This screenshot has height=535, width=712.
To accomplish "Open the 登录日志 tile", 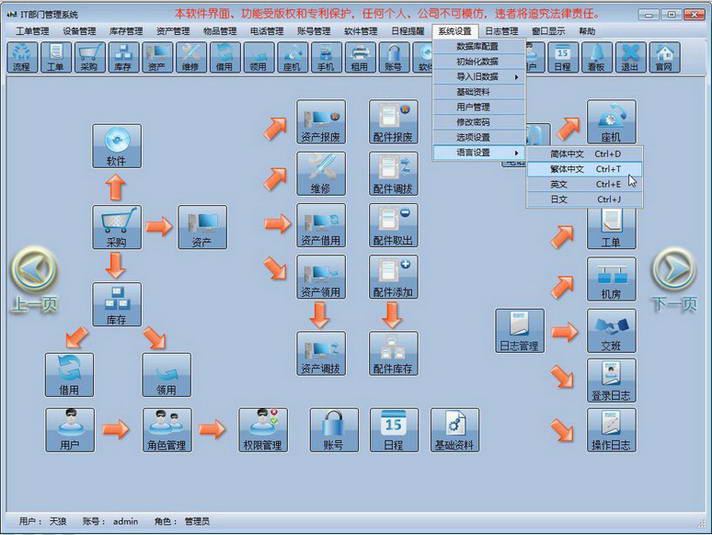I will 611,380.
